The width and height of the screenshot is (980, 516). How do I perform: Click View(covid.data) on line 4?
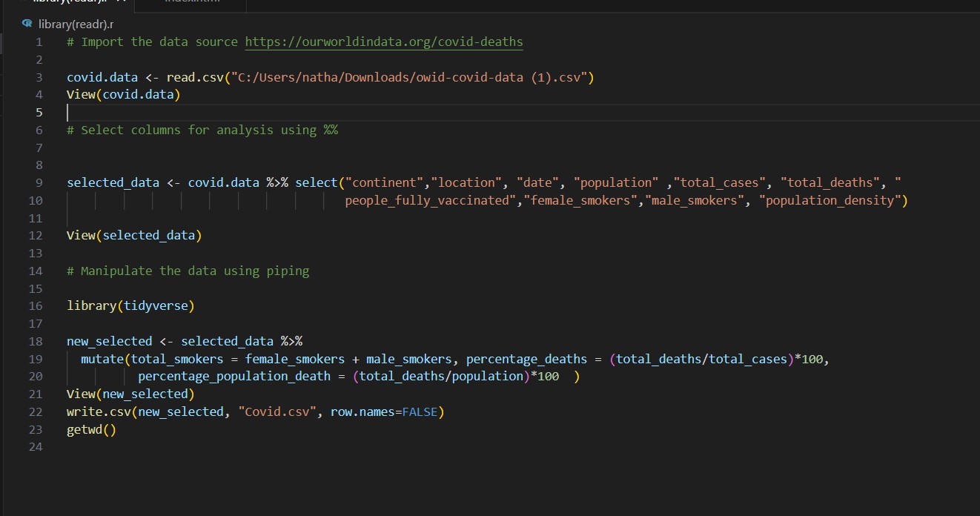click(x=123, y=94)
